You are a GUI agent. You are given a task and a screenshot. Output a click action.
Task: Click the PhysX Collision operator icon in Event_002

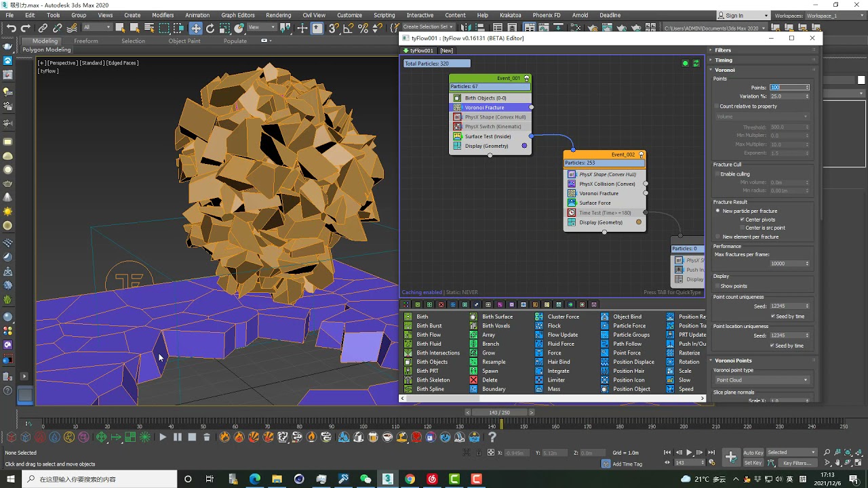[572, 184]
